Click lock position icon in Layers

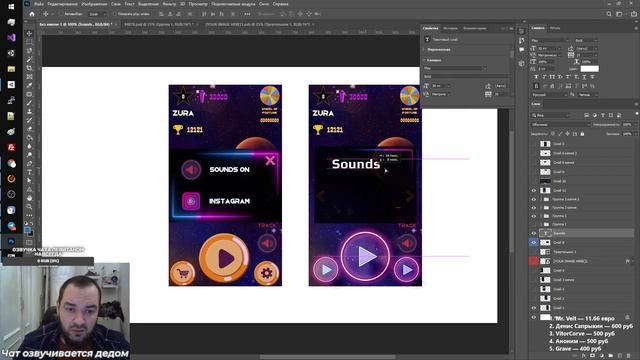pyautogui.click(x=567, y=133)
